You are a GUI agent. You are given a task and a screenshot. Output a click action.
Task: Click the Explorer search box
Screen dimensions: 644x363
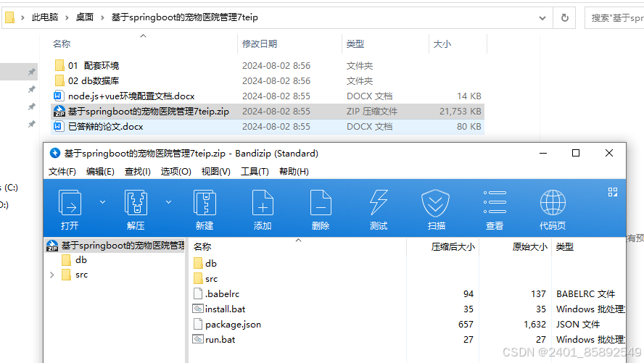pos(614,17)
